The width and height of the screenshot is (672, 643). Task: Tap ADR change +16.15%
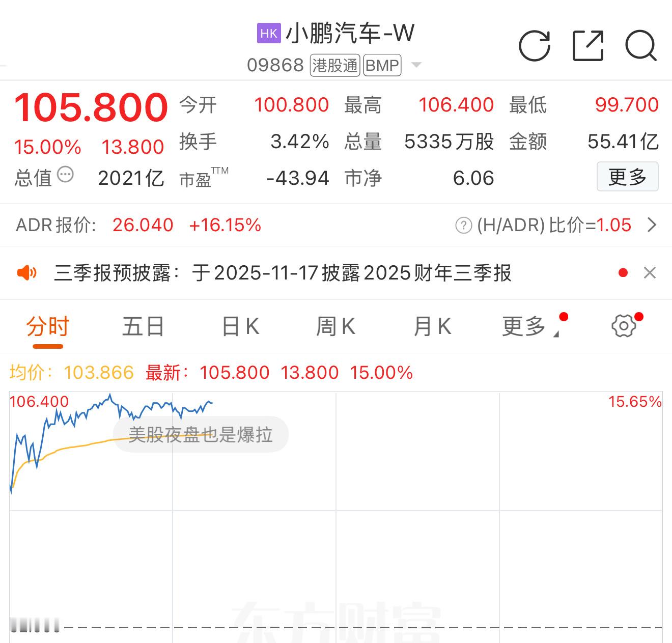pos(225,225)
